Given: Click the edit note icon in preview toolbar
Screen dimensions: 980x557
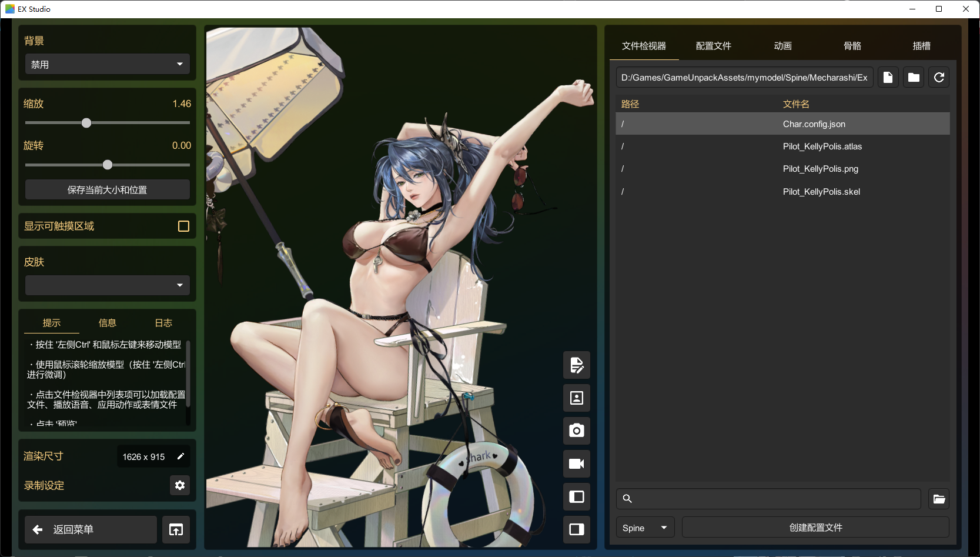Looking at the screenshot, I should [577, 365].
